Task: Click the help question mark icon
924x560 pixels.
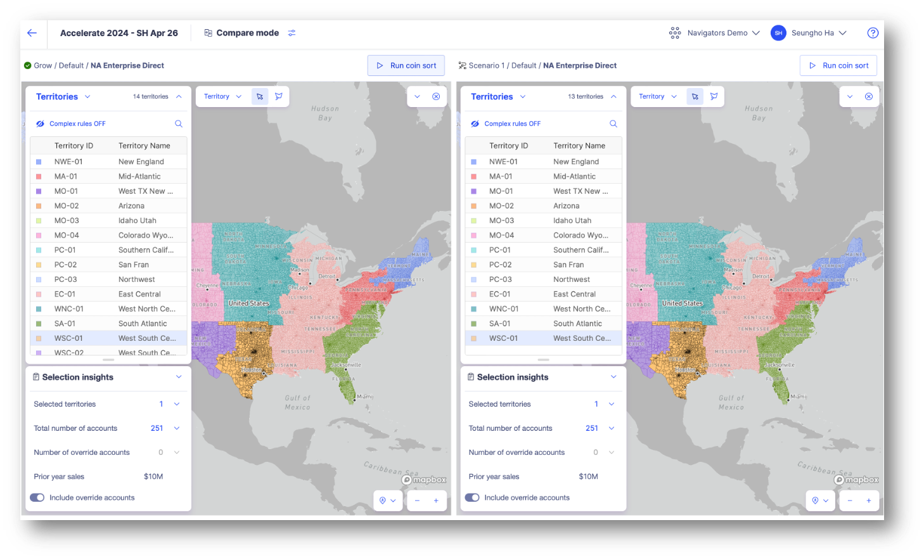Action: pyautogui.click(x=873, y=33)
